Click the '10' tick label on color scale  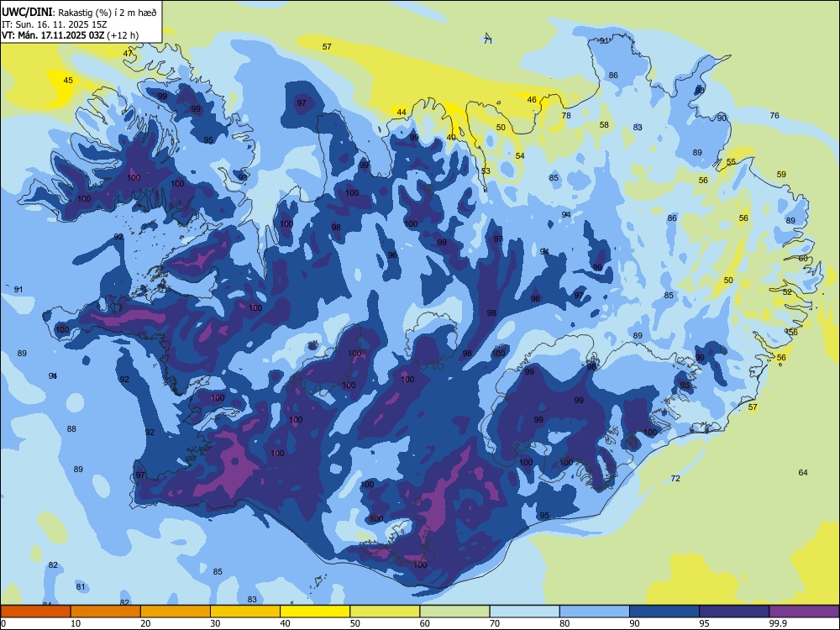click(76, 623)
